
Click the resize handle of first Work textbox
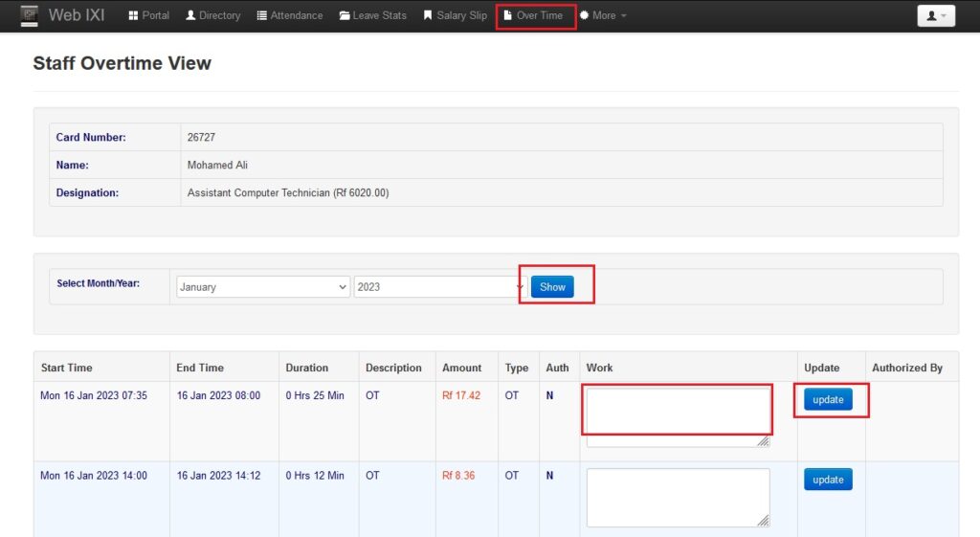click(x=764, y=441)
